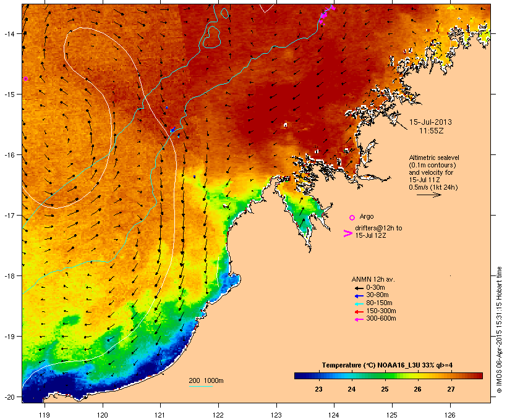This screenshot has width=507, height=420.
Task: Click the latitude axis label -19
Action: click(x=9, y=337)
